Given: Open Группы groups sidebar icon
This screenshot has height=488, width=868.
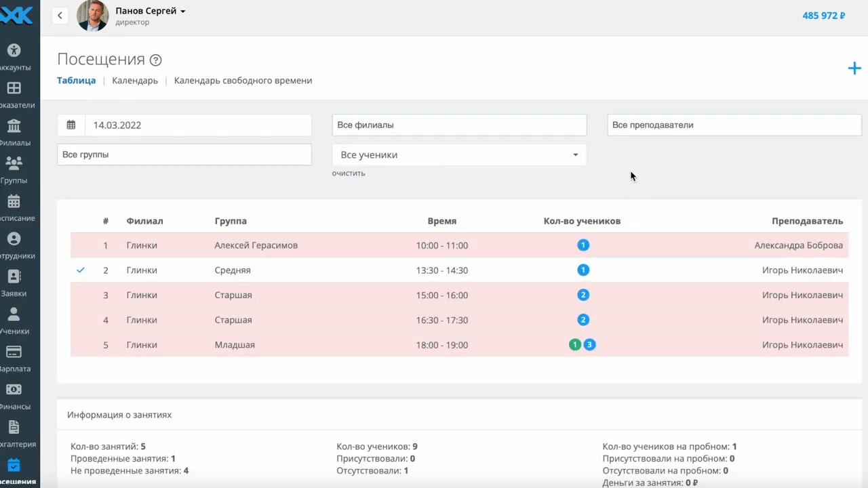Looking at the screenshot, I should coord(14,163).
